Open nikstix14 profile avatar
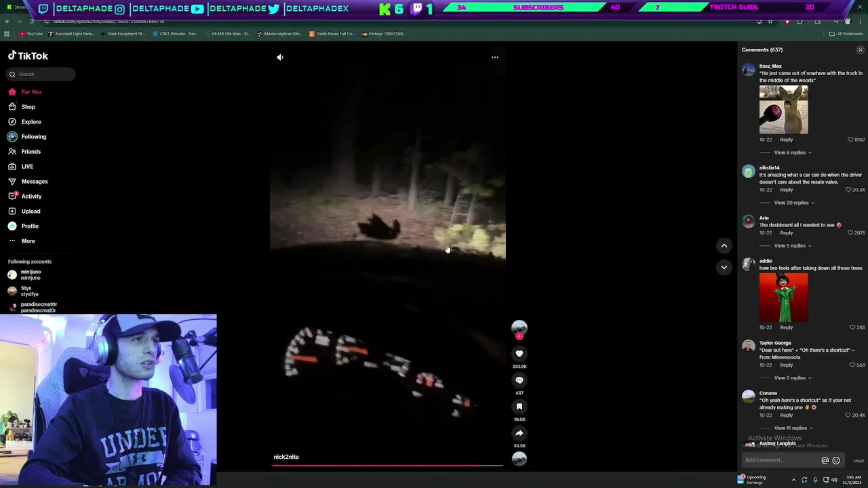Image resolution: width=868 pixels, height=488 pixels. click(x=749, y=171)
